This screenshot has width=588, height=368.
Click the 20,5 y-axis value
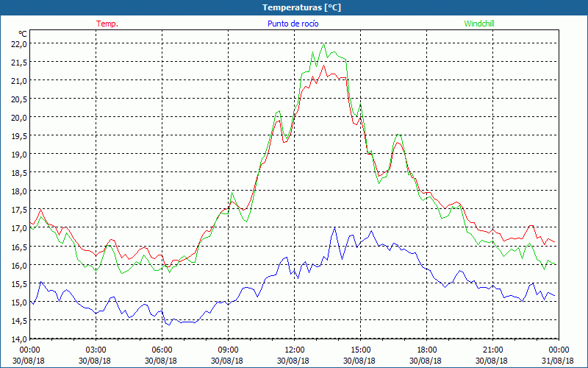coord(19,99)
